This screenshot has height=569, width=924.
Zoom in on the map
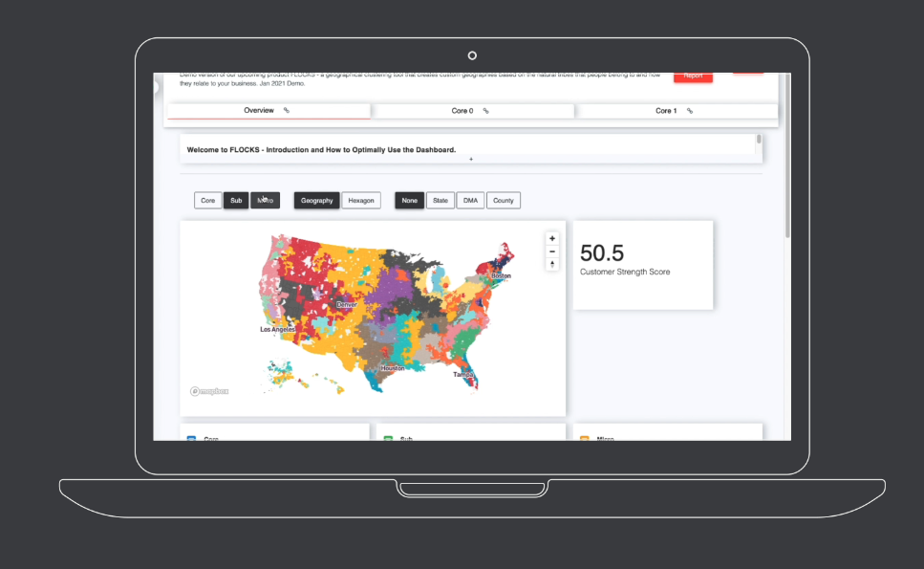click(x=552, y=238)
